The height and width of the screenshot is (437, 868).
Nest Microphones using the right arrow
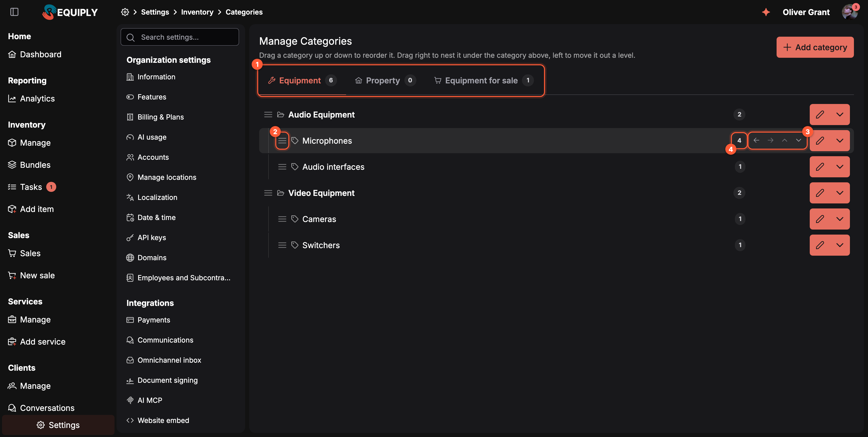(770, 140)
